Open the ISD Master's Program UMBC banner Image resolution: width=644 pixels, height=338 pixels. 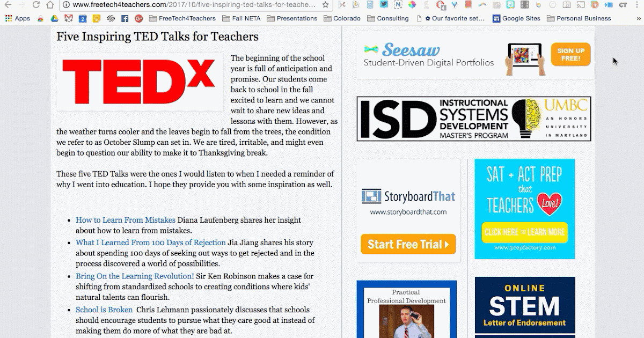tap(474, 119)
